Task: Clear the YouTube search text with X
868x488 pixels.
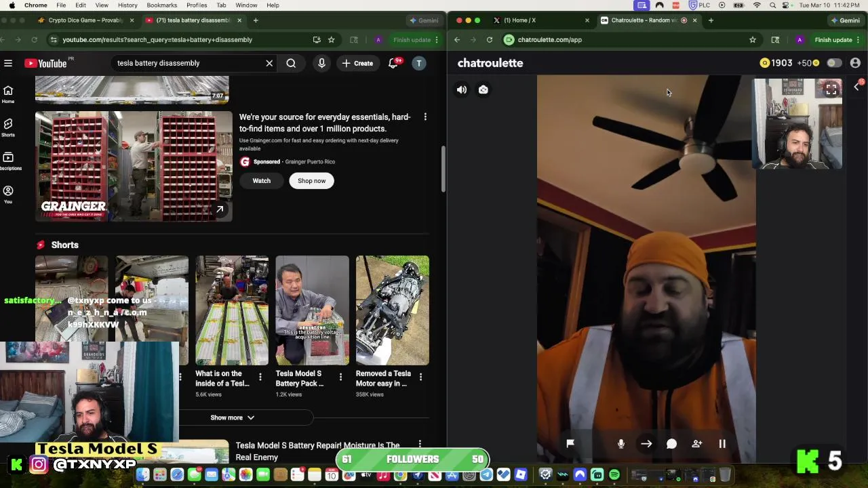Action: pos(269,63)
